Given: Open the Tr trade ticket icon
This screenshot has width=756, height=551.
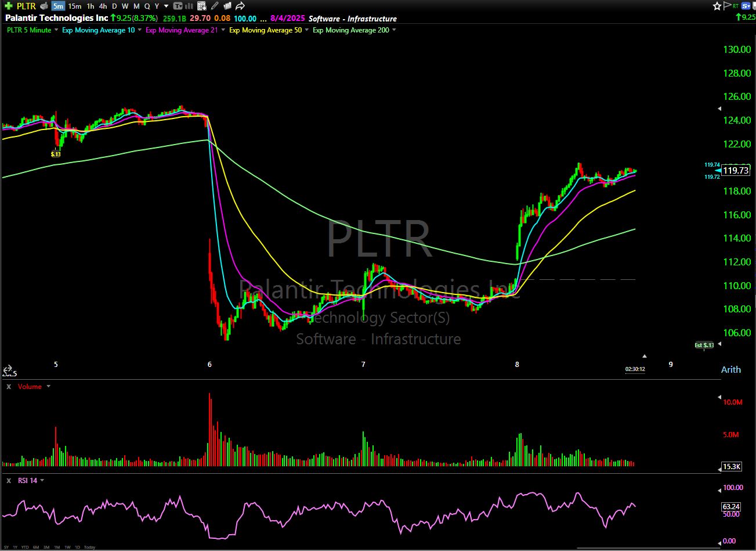Looking at the screenshot, I should (x=178, y=6).
